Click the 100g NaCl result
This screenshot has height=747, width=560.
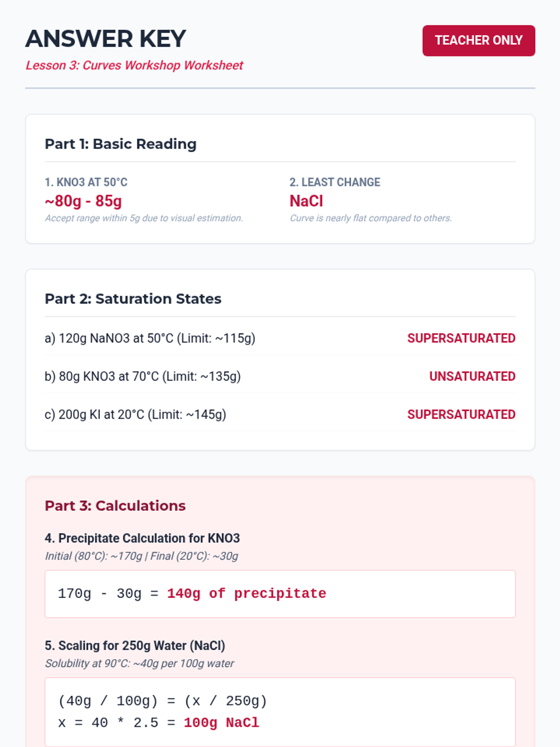tap(222, 723)
